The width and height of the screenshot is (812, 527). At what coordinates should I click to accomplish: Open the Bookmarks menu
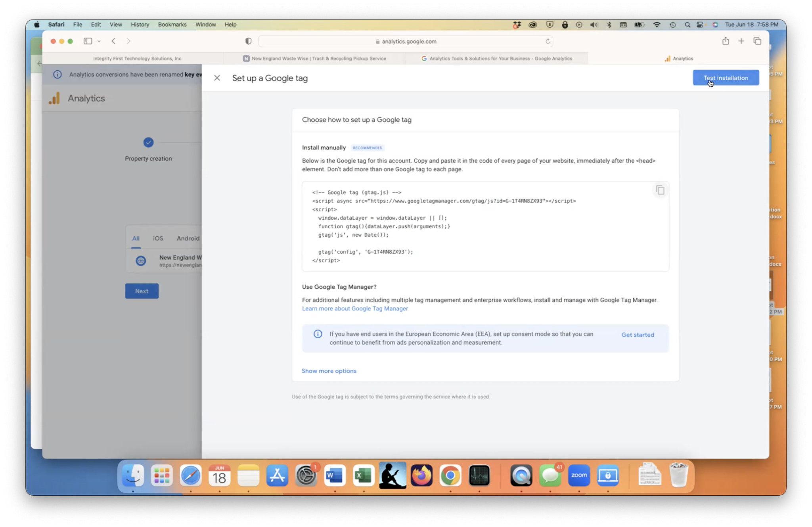pyautogui.click(x=172, y=24)
